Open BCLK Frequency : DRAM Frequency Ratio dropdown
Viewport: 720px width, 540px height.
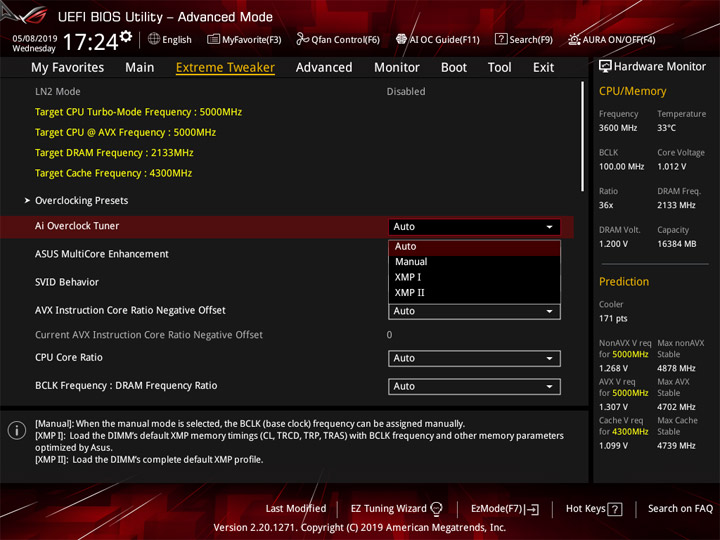474,387
